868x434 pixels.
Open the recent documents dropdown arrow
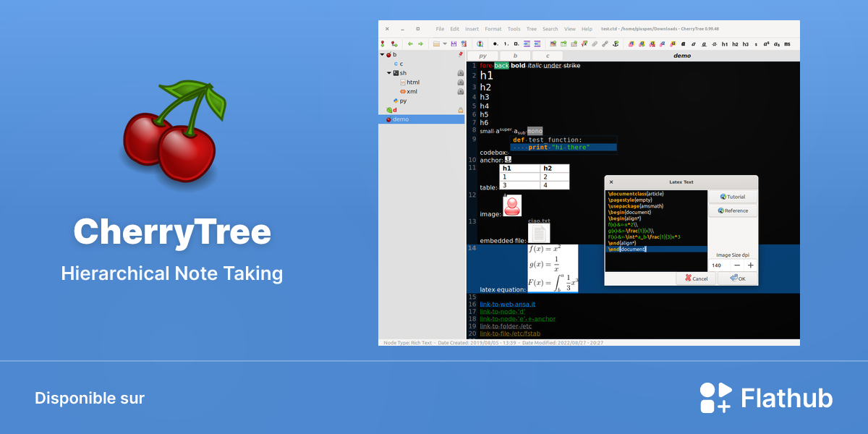[445, 43]
